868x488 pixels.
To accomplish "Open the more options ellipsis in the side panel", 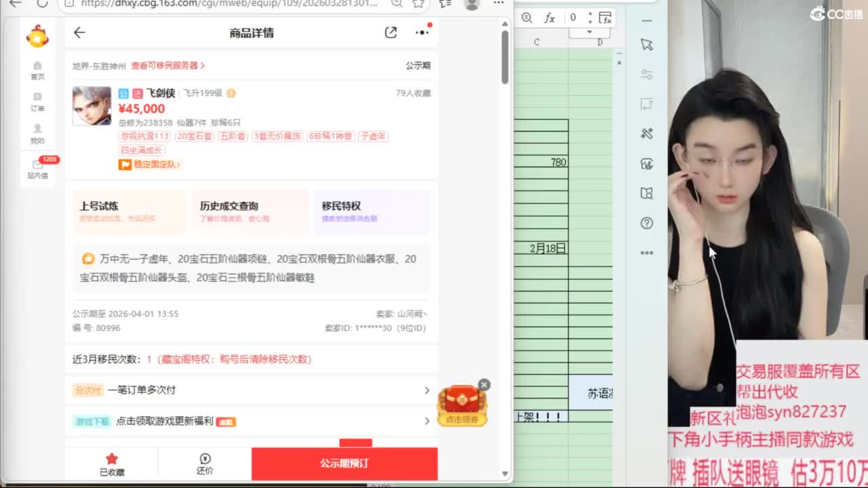I will click(647, 253).
